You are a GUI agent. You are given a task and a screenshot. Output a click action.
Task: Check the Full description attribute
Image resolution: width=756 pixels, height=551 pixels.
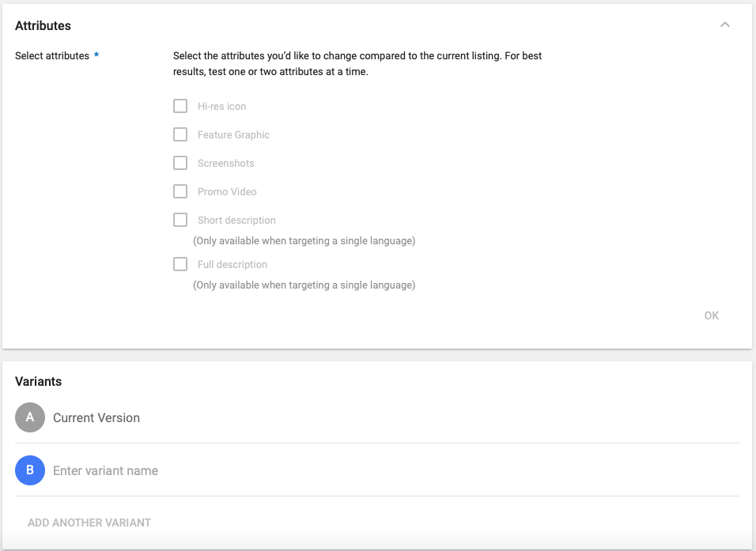(x=180, y=263)
